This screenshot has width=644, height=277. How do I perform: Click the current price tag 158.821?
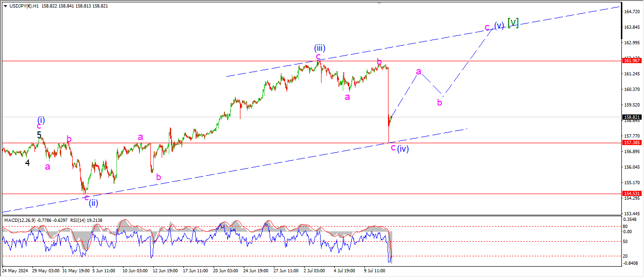631,117
